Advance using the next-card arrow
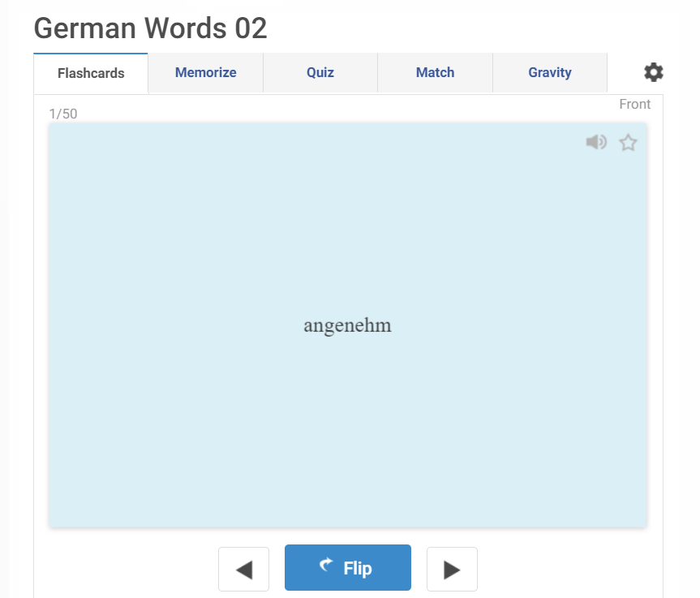The width and height of the screenshot is (700, 598). pyautogui.click(x=452, y=568)
